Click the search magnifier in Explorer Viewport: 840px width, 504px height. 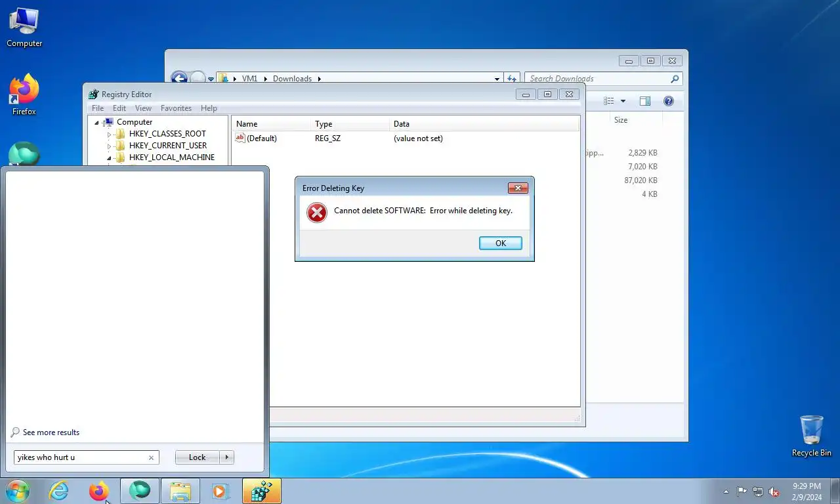pos(675,79)
